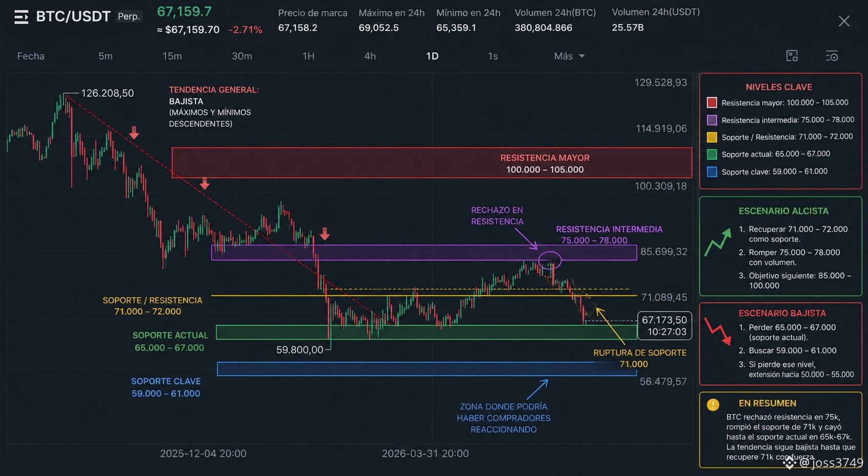Click the chart low marker 59.800,00
The image size is (868, 476).
(x=300, y=350)
